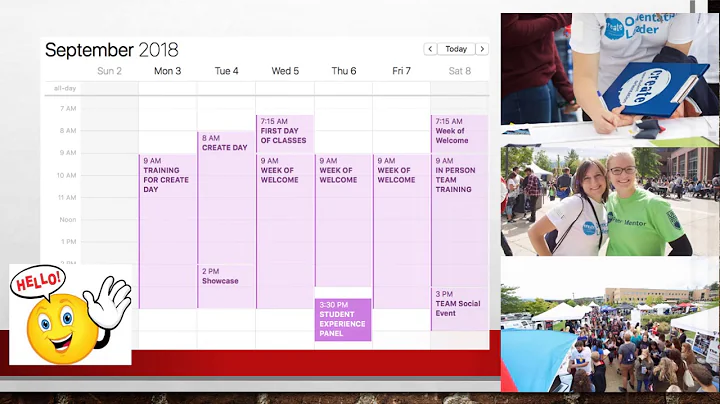Open the In Person Team Training event
The height and width of the screenshot is (404, 720).
459,220
